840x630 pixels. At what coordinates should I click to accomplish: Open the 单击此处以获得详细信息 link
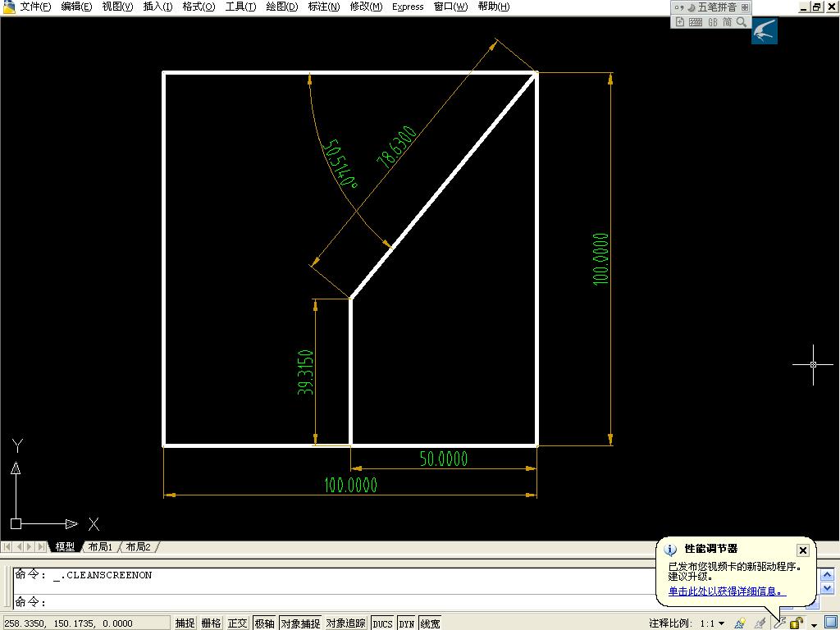[x=728, y=591]
